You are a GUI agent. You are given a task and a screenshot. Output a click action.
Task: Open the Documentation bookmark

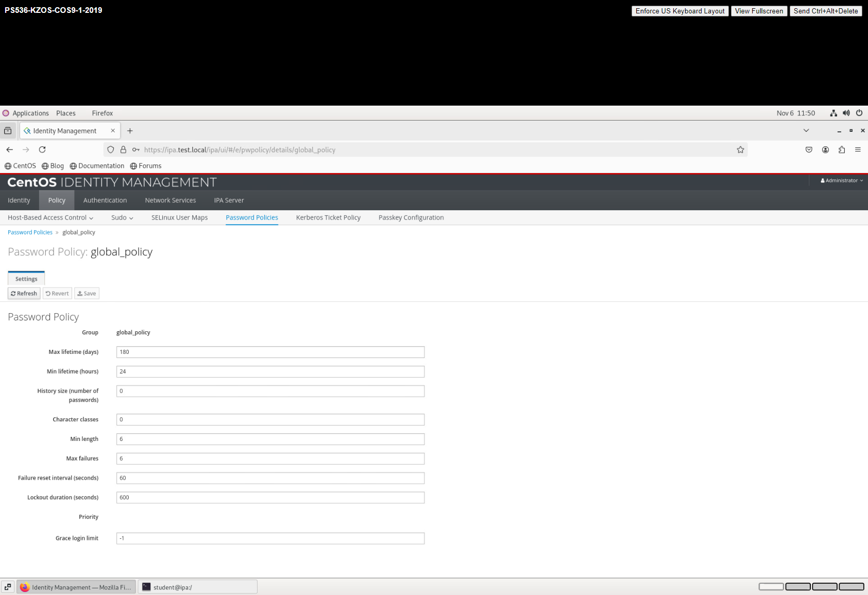point(97,166)
